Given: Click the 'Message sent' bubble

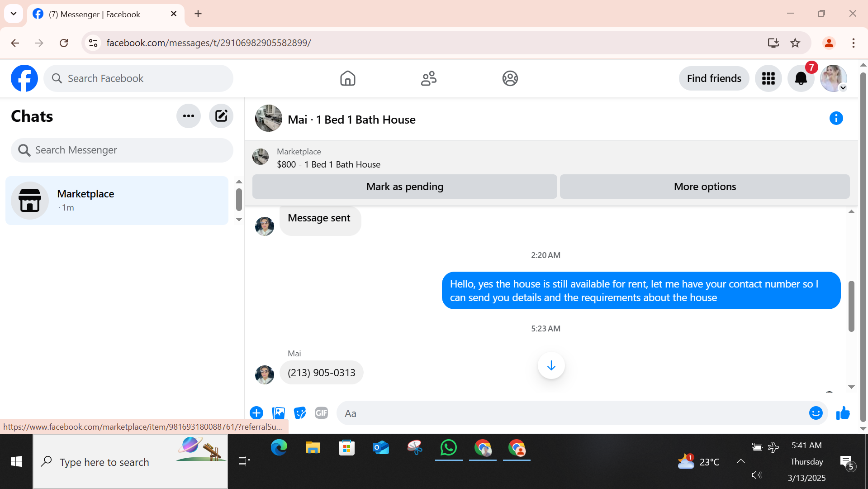Looking at the screenshot, I should [320, 221].
